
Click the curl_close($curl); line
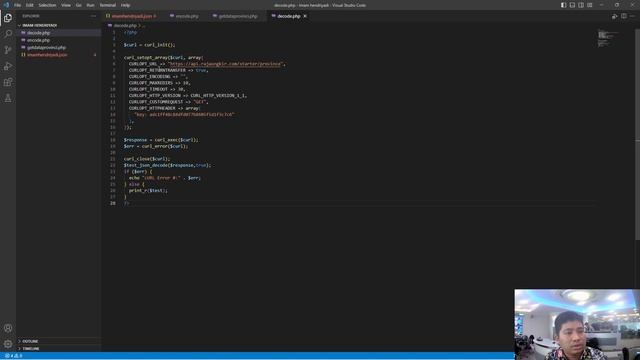click(147, 159)
